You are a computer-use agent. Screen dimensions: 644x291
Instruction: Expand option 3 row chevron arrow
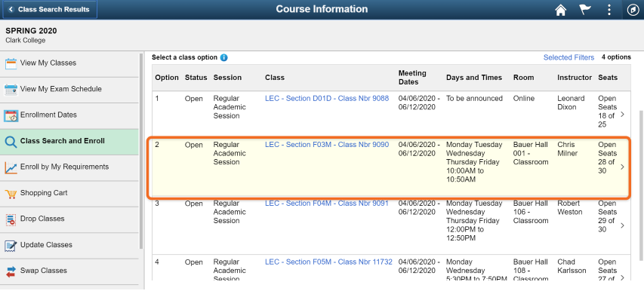(622, 225)
